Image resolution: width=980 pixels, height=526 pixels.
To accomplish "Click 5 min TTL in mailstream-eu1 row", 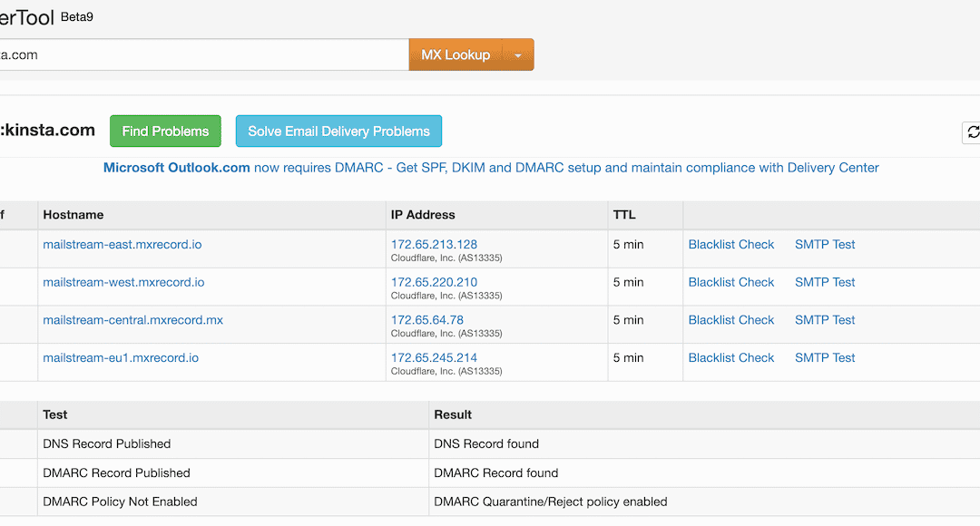I will pyautogui.click(x=628, y=358).
